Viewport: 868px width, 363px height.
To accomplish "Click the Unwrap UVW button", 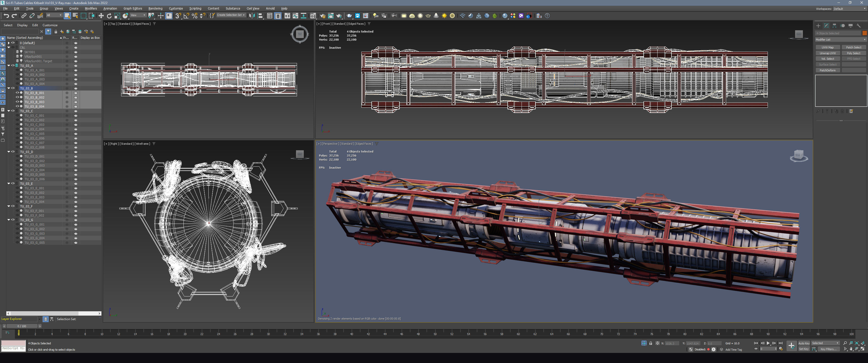I will tap(828, 53).
